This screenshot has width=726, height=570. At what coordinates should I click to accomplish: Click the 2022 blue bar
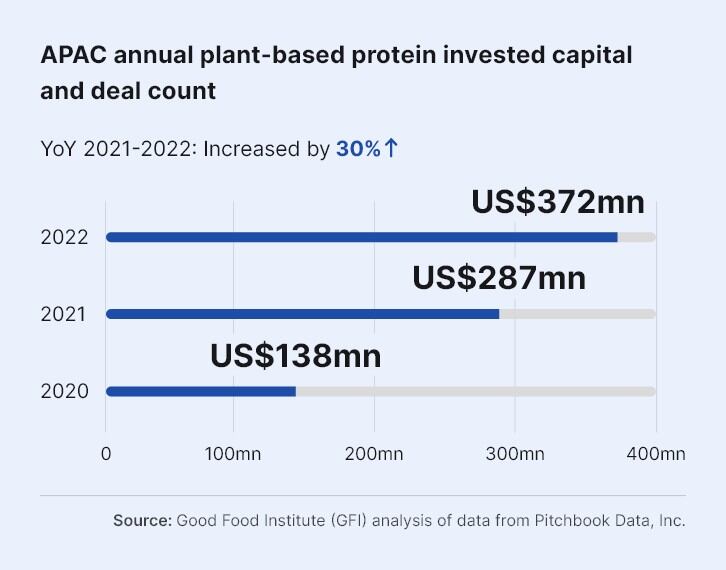[362, 237]
